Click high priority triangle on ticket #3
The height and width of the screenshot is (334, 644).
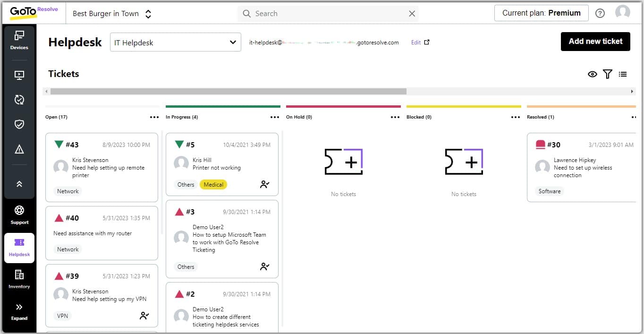(x=179, y=212)
